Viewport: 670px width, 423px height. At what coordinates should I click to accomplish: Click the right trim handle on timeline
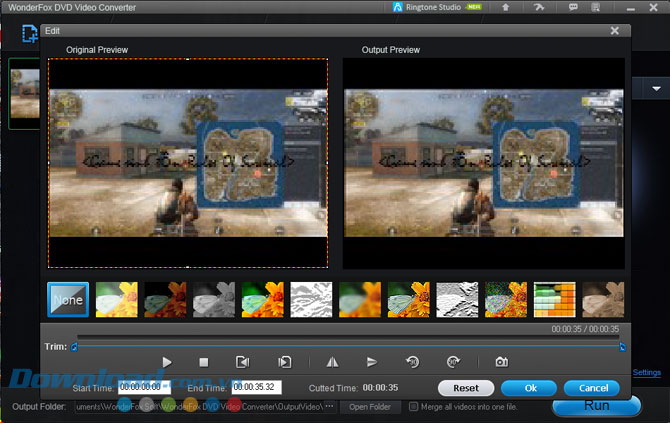(x=622, y=347)
